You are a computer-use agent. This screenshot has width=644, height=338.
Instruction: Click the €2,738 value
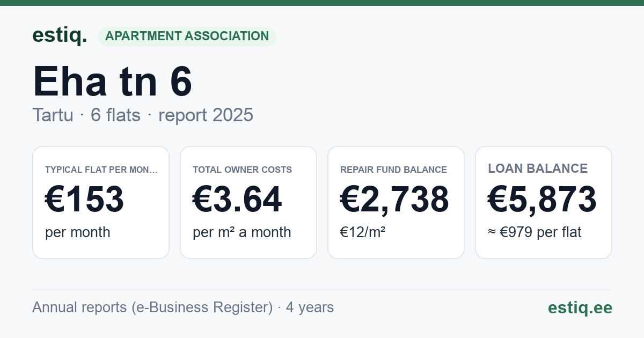395,199
